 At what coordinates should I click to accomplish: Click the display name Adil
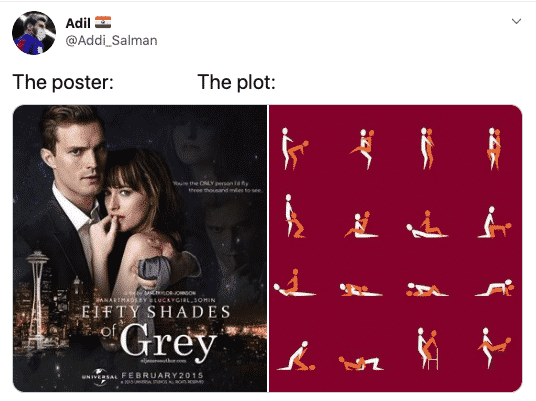[78, 23]
